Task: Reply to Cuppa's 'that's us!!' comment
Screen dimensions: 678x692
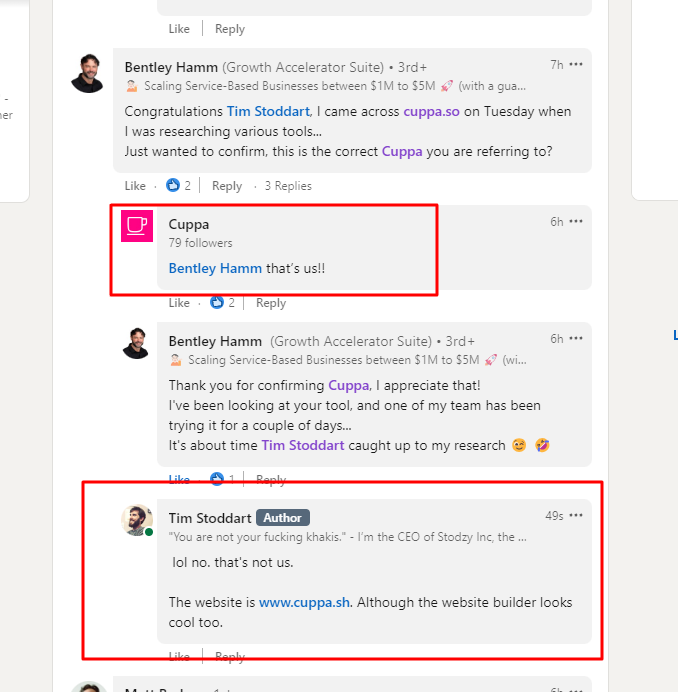Action: [x=271, y=303]
